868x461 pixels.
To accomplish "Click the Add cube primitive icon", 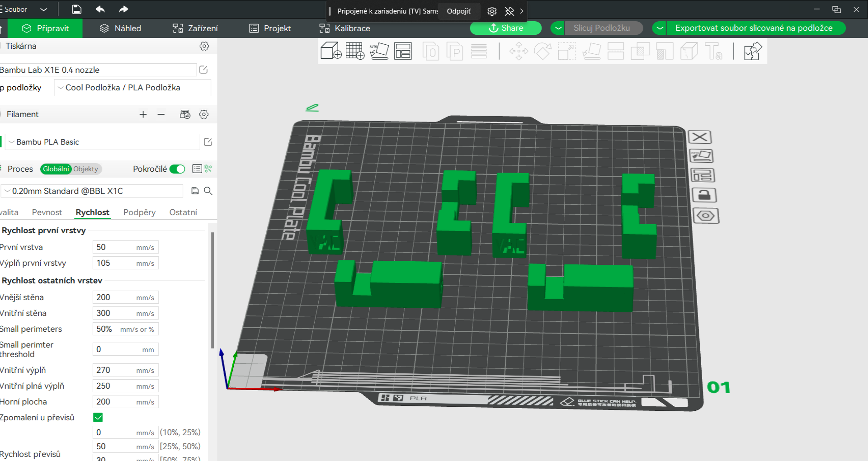I will point(331,51).
